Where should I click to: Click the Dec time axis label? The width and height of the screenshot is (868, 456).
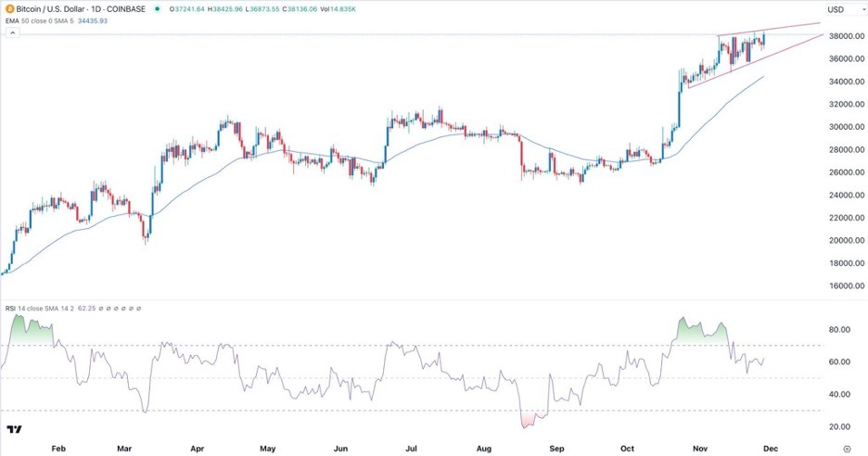[x=771, y=449]
